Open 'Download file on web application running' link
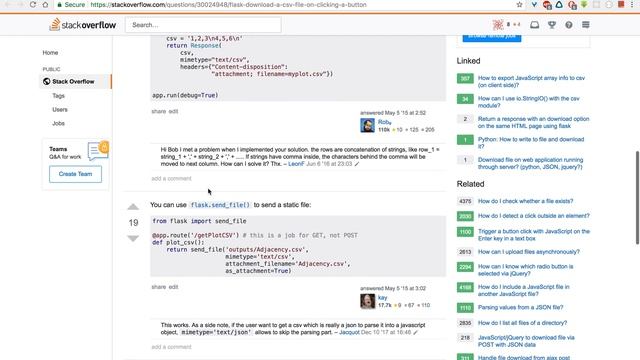This screenshot has width=640, height=360. coord(530,163)
